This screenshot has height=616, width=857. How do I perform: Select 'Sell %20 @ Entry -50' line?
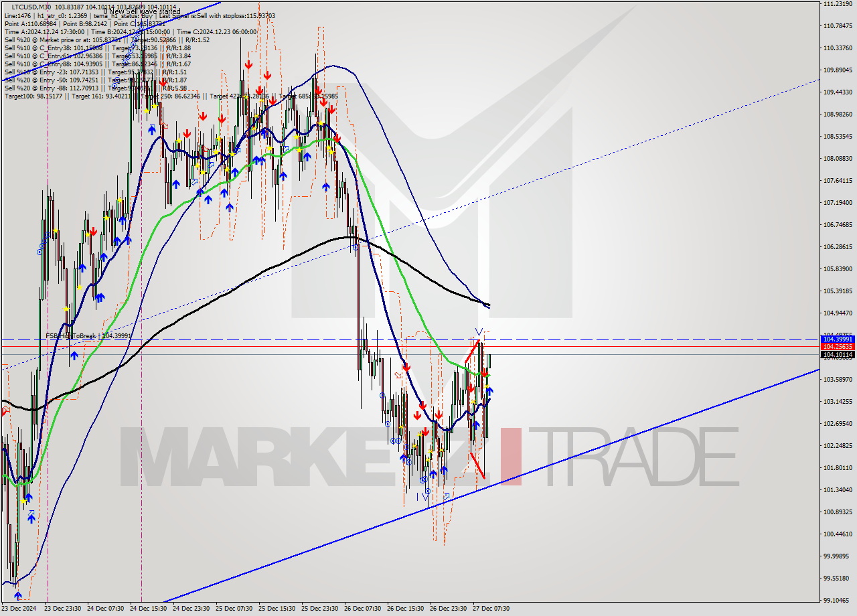point(96,80)
